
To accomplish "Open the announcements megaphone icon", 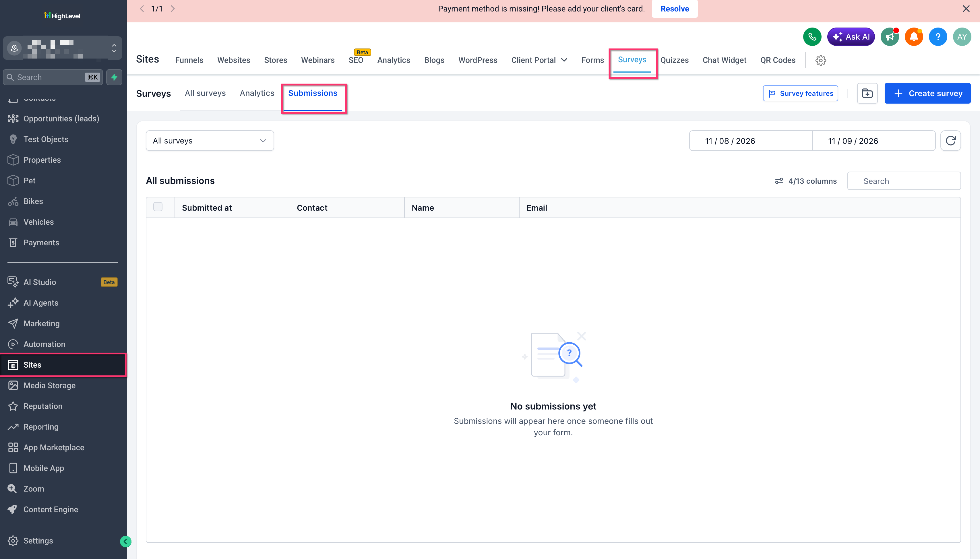I will point(889,37).
